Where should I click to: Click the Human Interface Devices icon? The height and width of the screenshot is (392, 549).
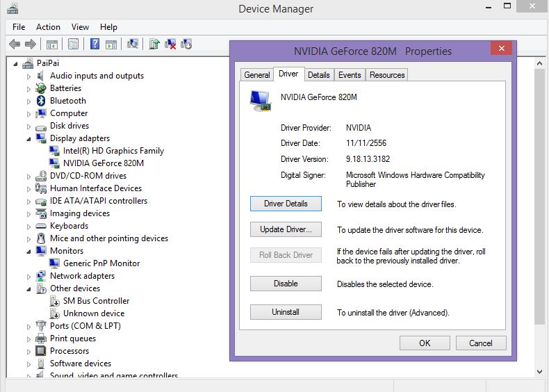pos(41,188)
